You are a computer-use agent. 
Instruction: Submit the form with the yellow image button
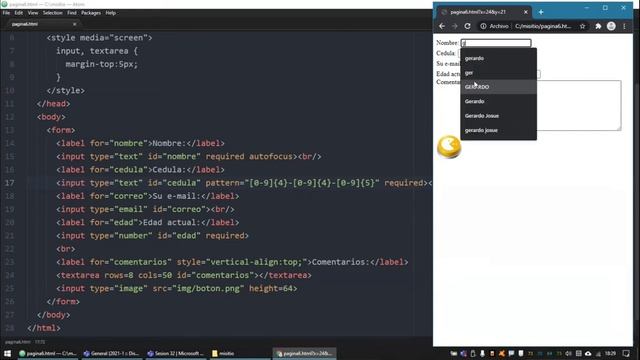(449, 147)
